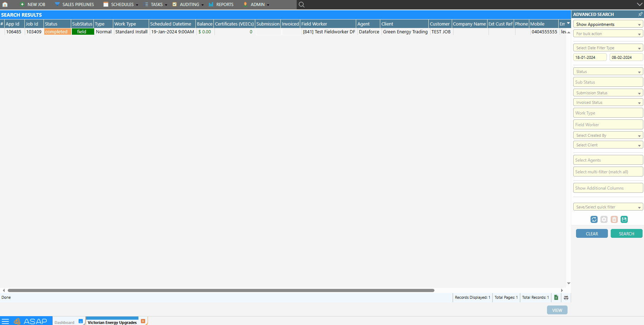Screen dimensions: 644x325
Task: Open the Select Client dropdown
Action: 608,145
